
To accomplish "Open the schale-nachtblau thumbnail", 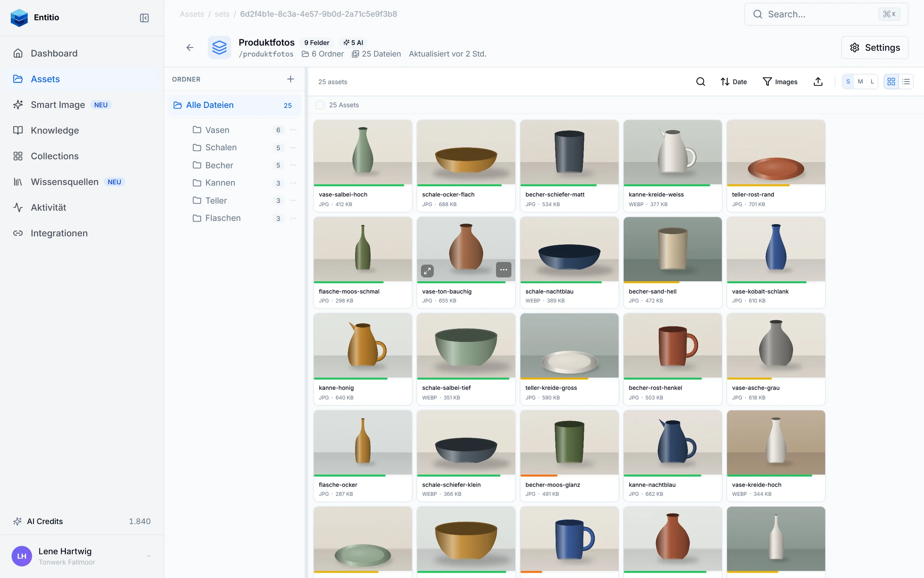I will tap(569, 249).
